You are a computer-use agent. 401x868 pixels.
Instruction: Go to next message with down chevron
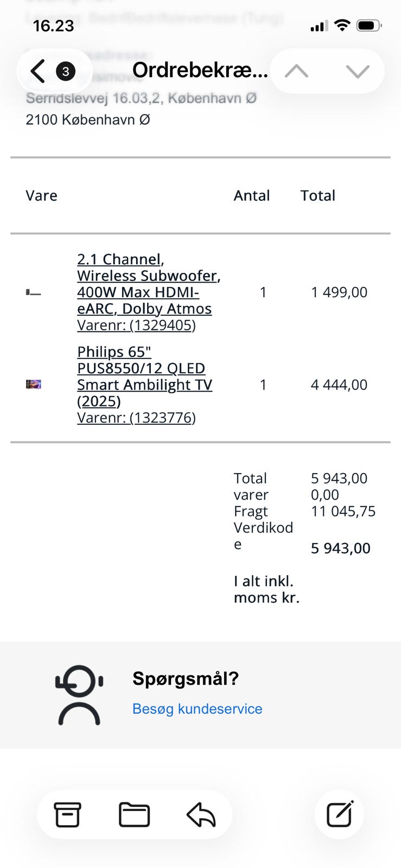pos(357,71)
